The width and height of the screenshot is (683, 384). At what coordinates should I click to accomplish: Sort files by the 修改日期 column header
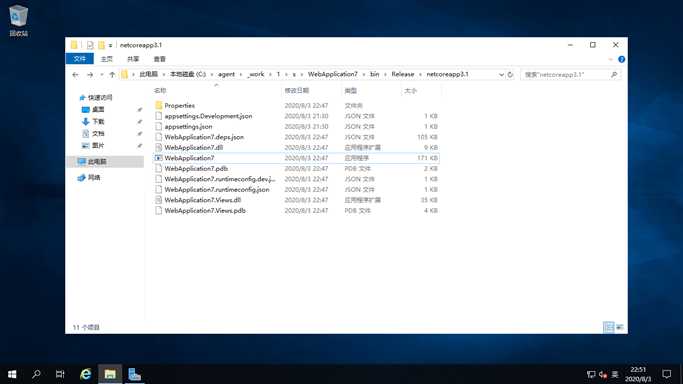pyautogui.click(x=297, y=91)
